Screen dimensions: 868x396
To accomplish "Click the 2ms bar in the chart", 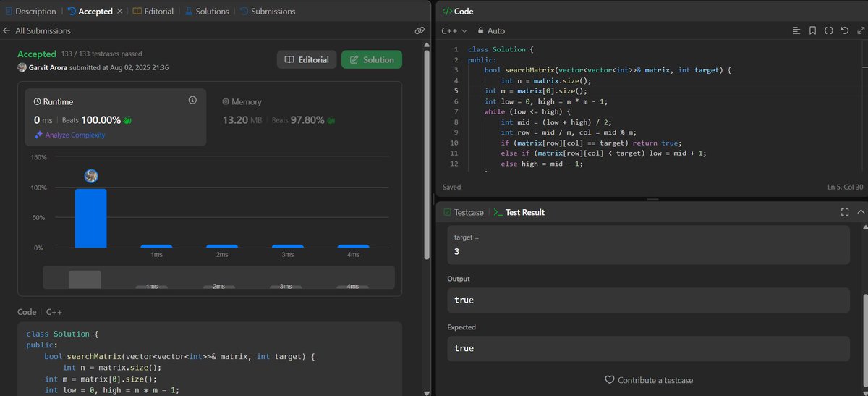I will (221, 246).
